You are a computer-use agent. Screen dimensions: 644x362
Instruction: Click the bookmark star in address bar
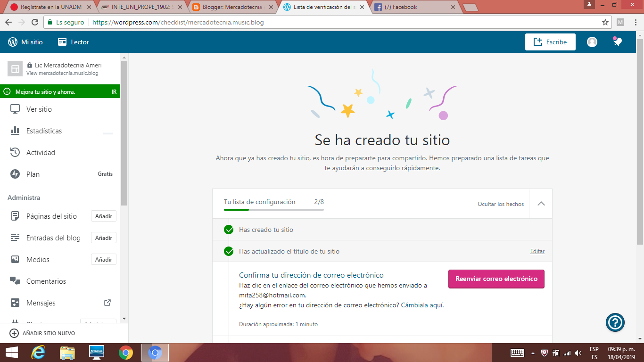point(605,22)
